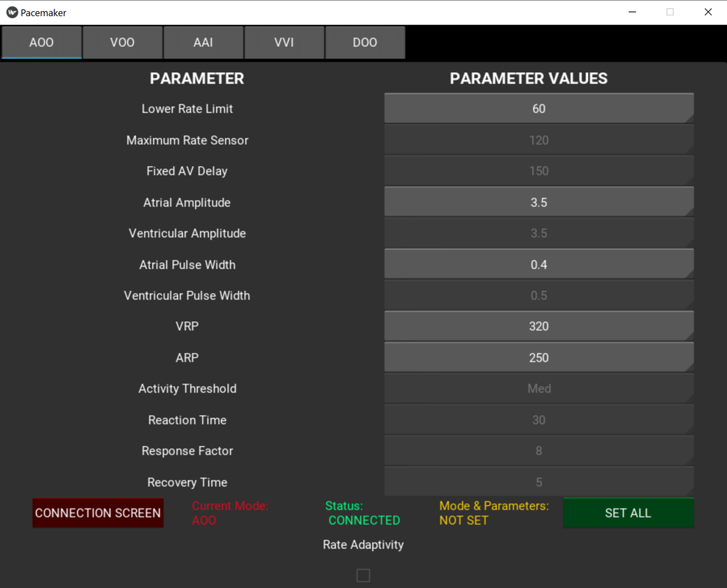
Task: Expand Atrial Amplitude value dropdown
Action: (x=539, y=202)
